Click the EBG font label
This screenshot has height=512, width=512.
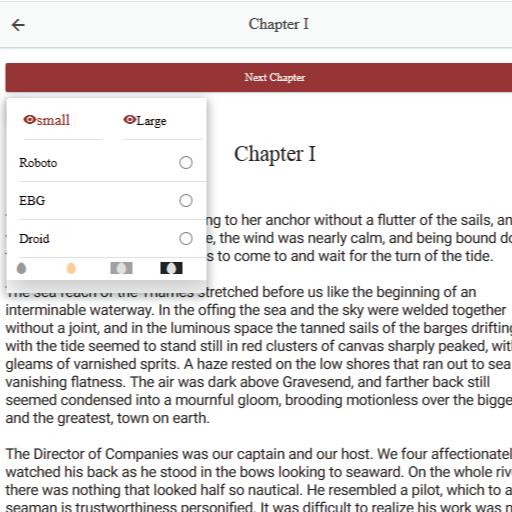32,201
